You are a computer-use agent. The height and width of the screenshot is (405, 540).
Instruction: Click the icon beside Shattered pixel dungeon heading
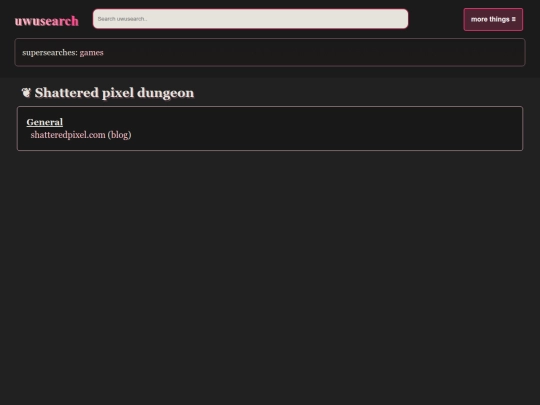(x=26, y=92)
